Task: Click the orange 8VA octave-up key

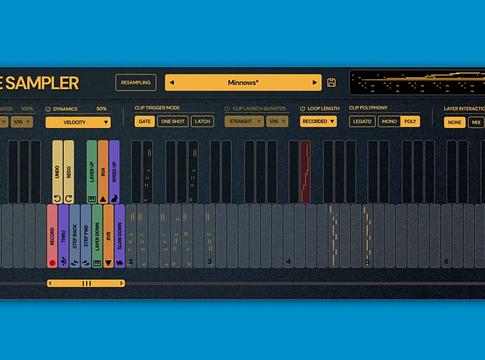Action: point(103,172)
